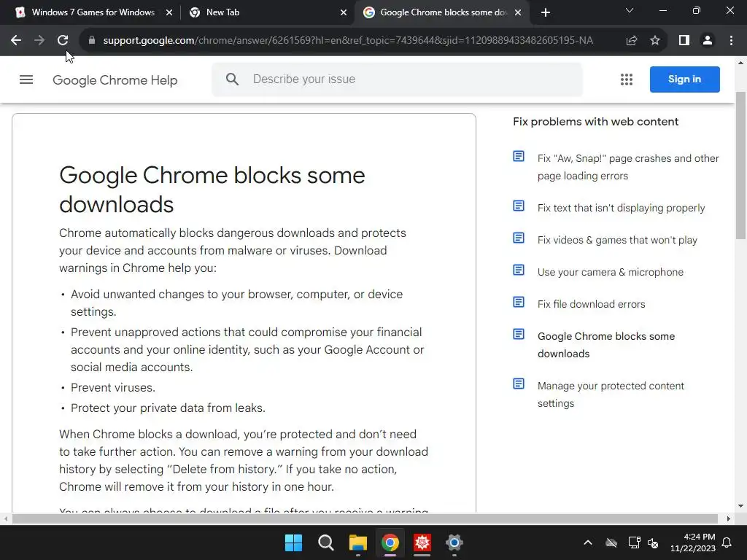
Task: Close the Google Chrome blocks tab
Action: point(518,12)
